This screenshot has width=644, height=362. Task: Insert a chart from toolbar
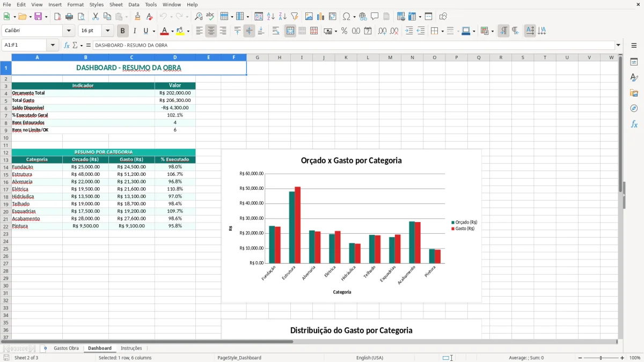coord(321,17)
